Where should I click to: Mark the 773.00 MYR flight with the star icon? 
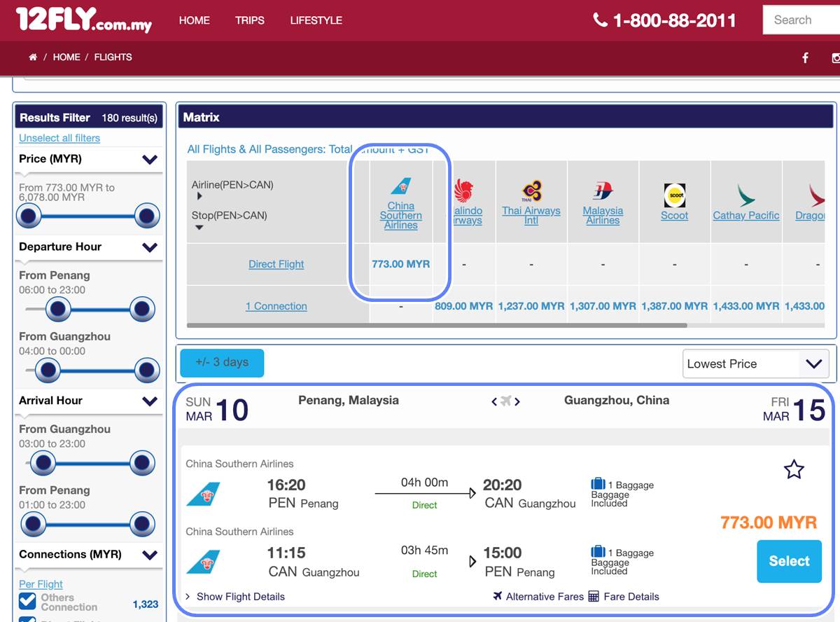(794, 469)
